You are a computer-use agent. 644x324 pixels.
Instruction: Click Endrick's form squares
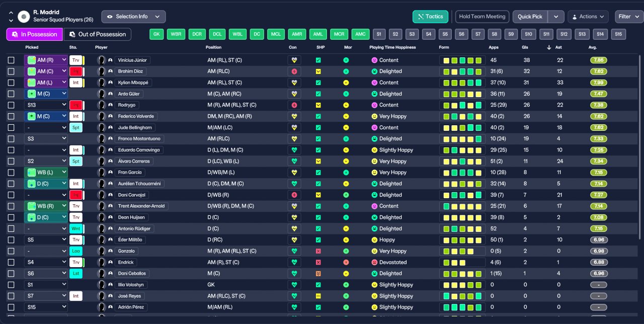tap(462, 262)
